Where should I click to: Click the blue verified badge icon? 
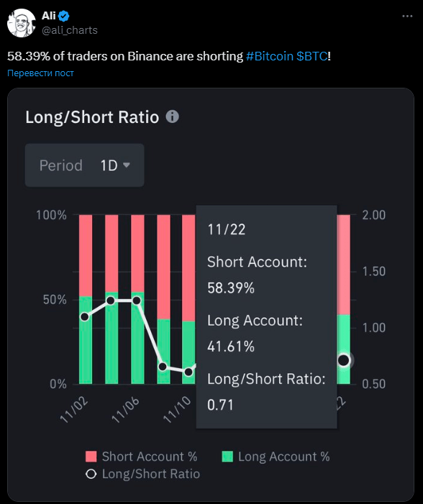(64, 16)
